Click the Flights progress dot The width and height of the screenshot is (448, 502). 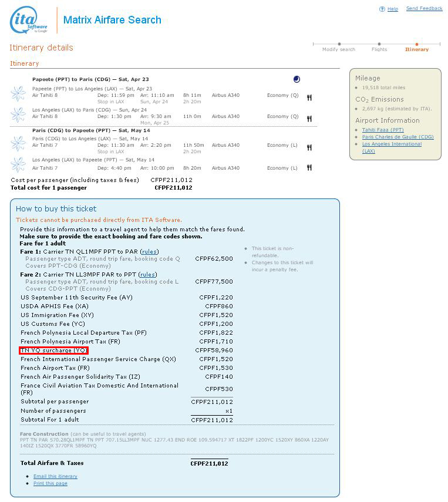(379, 44)
